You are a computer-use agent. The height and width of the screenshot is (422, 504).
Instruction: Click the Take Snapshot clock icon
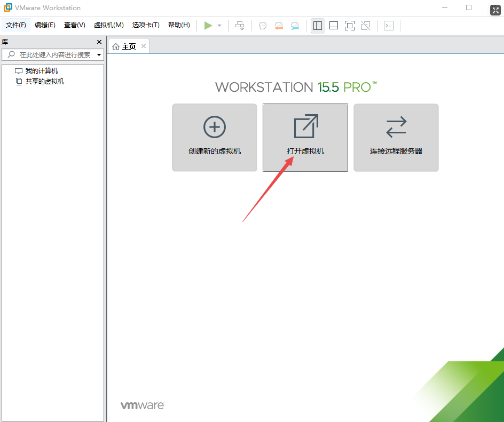[262, 26]
